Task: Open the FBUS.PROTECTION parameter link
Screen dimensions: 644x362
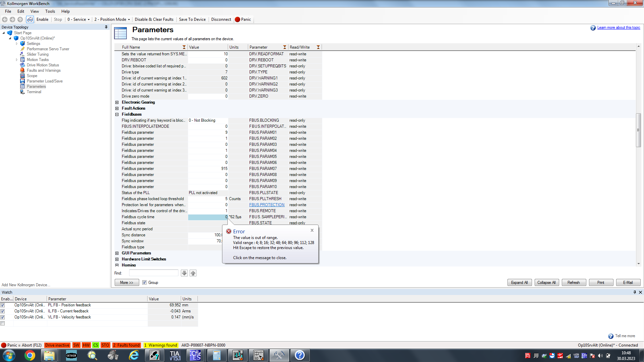Action: click(267, 205)
